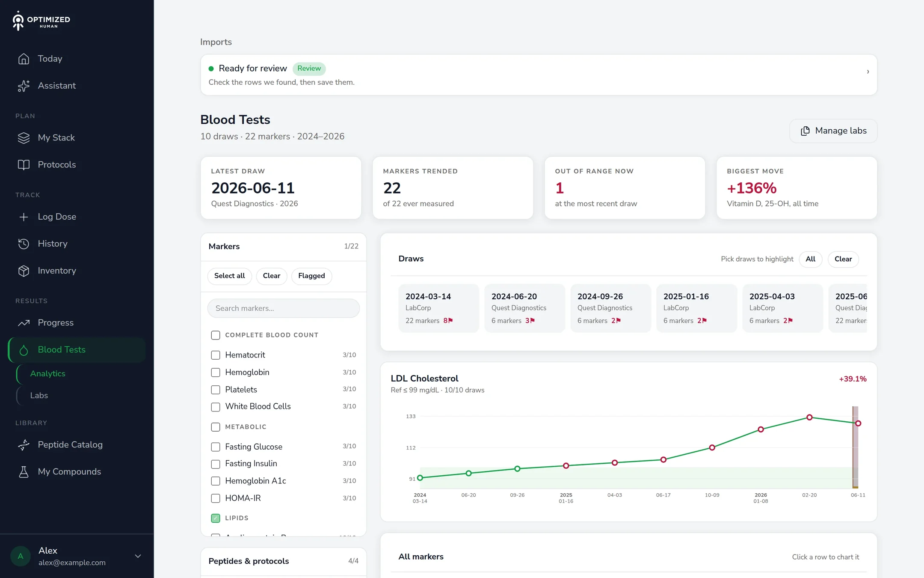Open the Ready for review import chevron
924x578 pixels.
click(868, 72)
